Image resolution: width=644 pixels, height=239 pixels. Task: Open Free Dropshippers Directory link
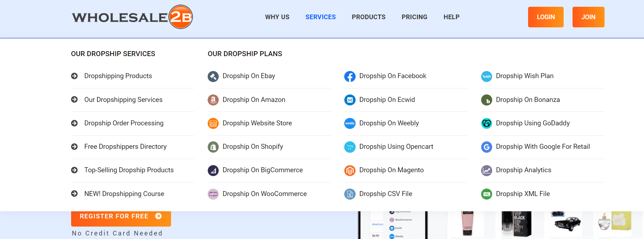click(125, 147)
